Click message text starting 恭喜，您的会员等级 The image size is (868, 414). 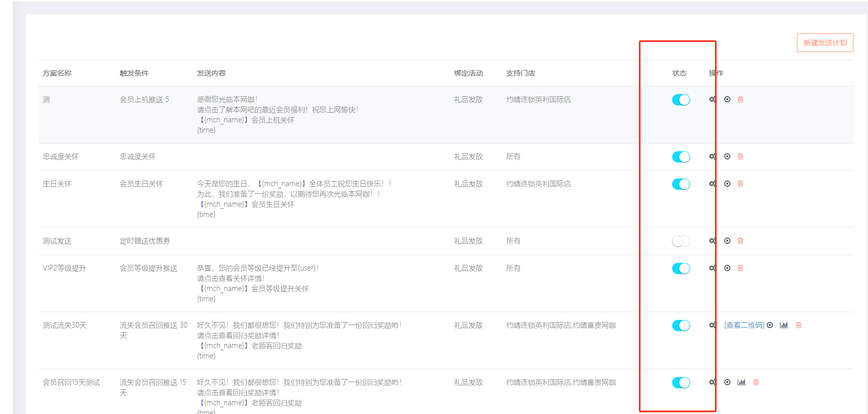[258, 283]
